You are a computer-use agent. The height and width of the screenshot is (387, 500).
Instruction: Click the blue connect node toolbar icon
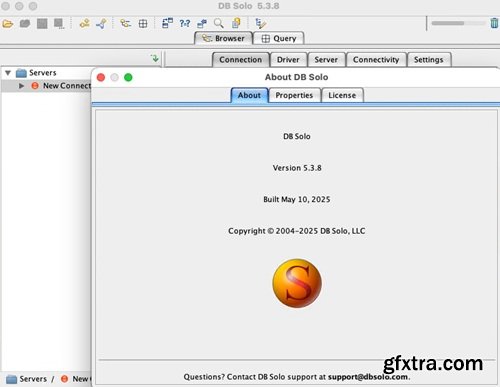pyautogui.click(x=101, y=23)
